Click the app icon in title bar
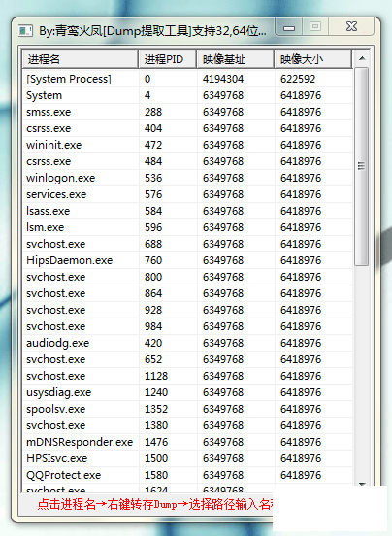The image size is (392, 536). click(x=25, y=31)
